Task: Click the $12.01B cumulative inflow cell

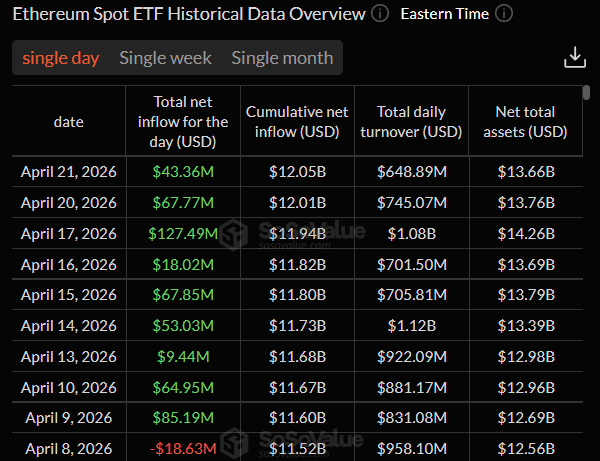Action: pyautogui.click(x=297, y=202)
